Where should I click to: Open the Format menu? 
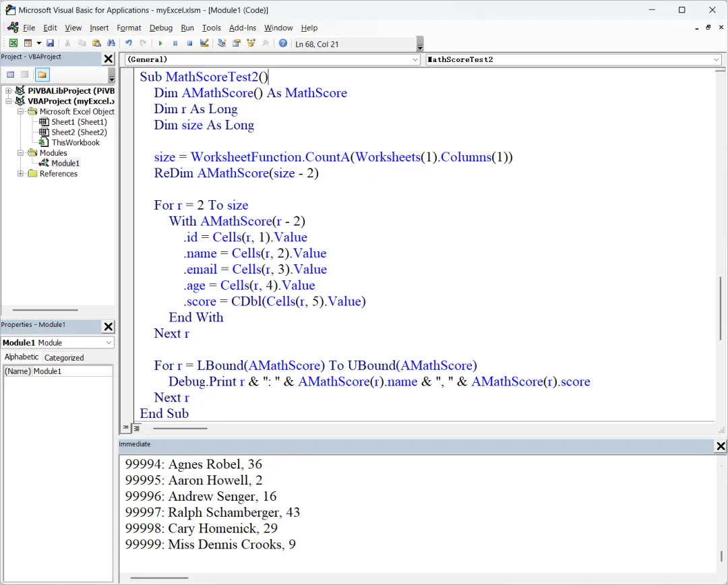[129, 28]
